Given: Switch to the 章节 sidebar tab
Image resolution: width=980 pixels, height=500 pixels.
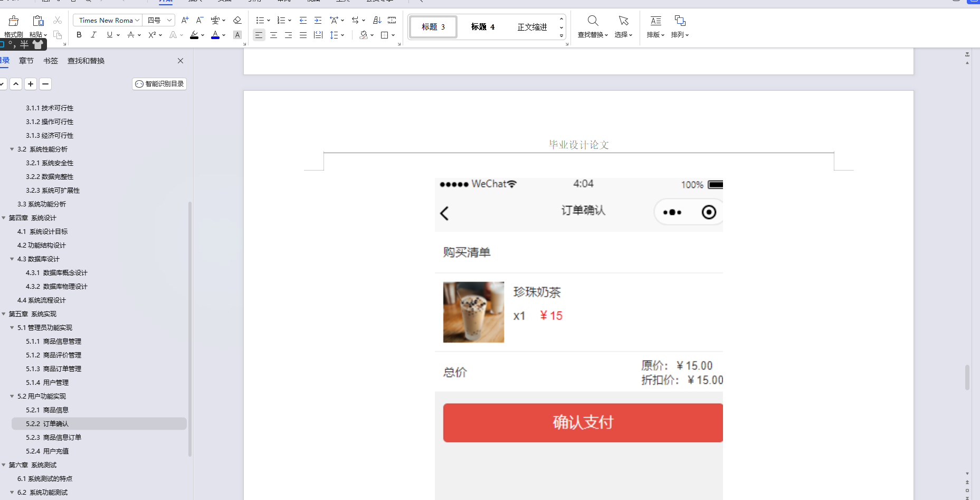Looking at the screenshot, I should 26,61.
